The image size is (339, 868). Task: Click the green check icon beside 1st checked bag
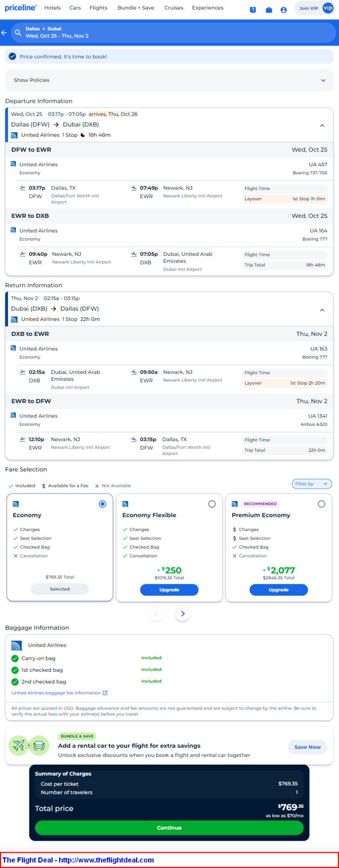(x=15, y=670)
